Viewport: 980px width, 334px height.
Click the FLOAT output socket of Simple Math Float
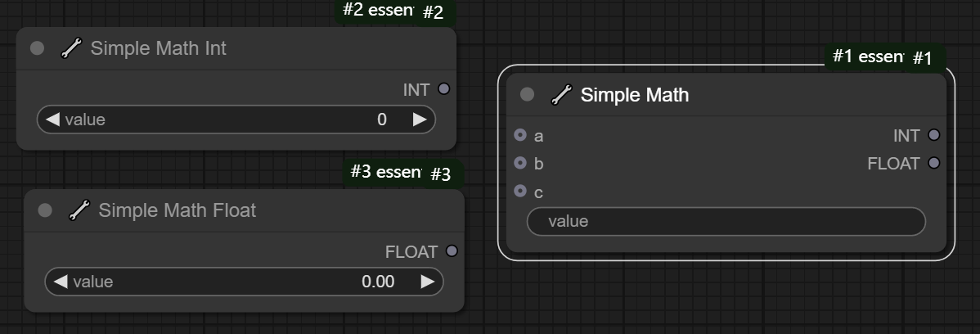tap(452, 251)
